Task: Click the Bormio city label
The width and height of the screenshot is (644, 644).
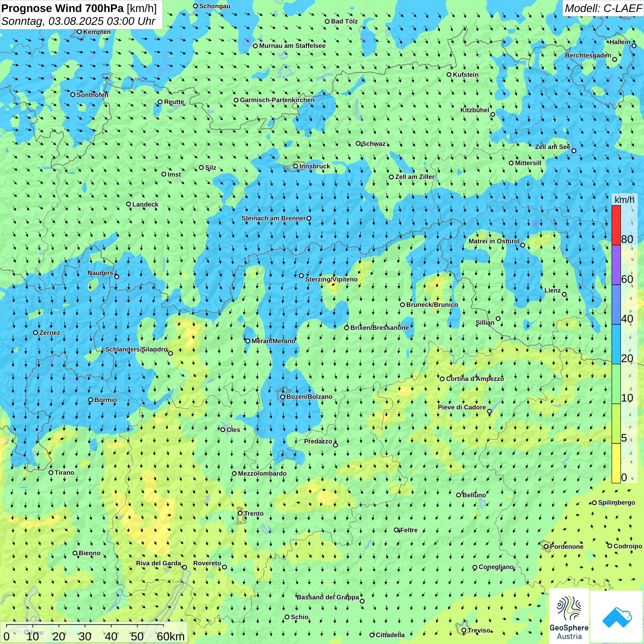Action: pos(105,400)
